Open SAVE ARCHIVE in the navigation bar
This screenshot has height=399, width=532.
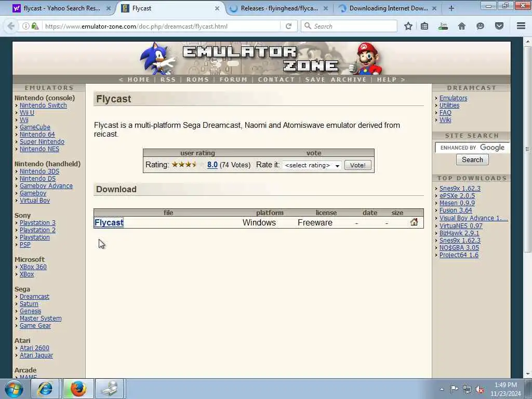pos(336,79)
